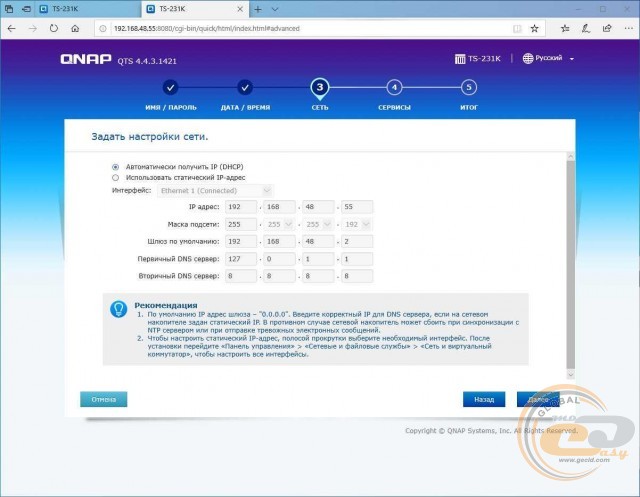Click the Назад button
Image resolution: width=640 pixels, height=497 pixels.
tap(484, 399)
